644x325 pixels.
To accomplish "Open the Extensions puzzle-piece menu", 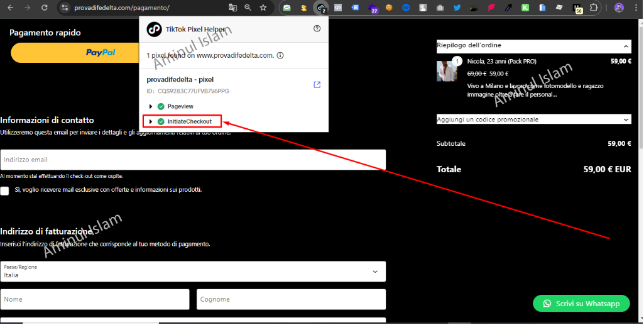I will pos(594,8).
